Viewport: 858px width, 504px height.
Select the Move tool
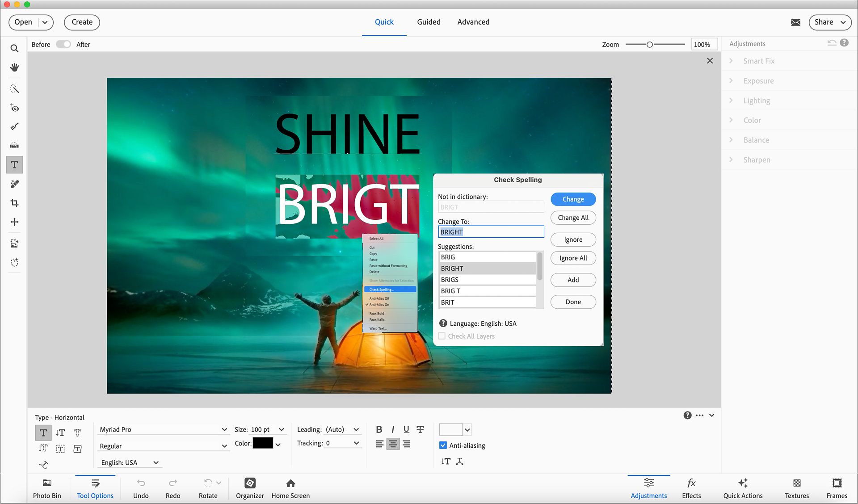coord(14,222)
